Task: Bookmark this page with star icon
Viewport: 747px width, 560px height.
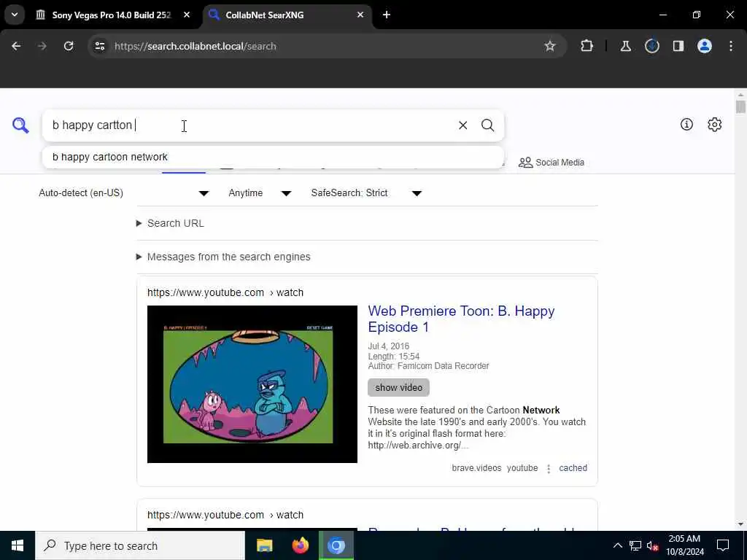Action: click(550, 46)
